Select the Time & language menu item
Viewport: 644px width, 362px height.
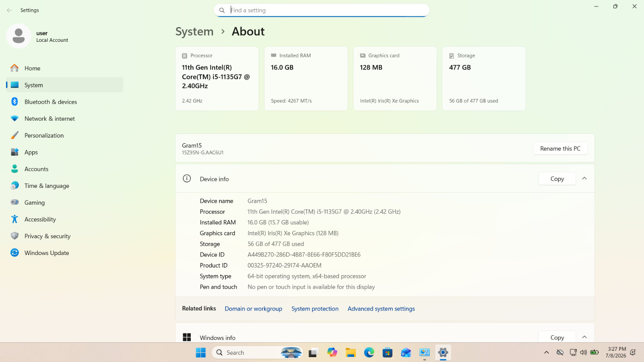(64, 186)
